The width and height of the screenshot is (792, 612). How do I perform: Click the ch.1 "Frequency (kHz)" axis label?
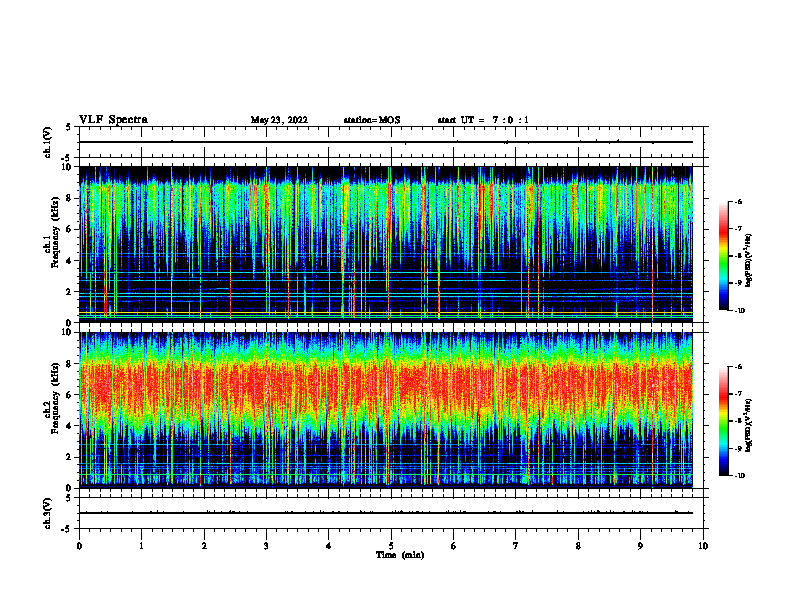click(x=55, y=232)
